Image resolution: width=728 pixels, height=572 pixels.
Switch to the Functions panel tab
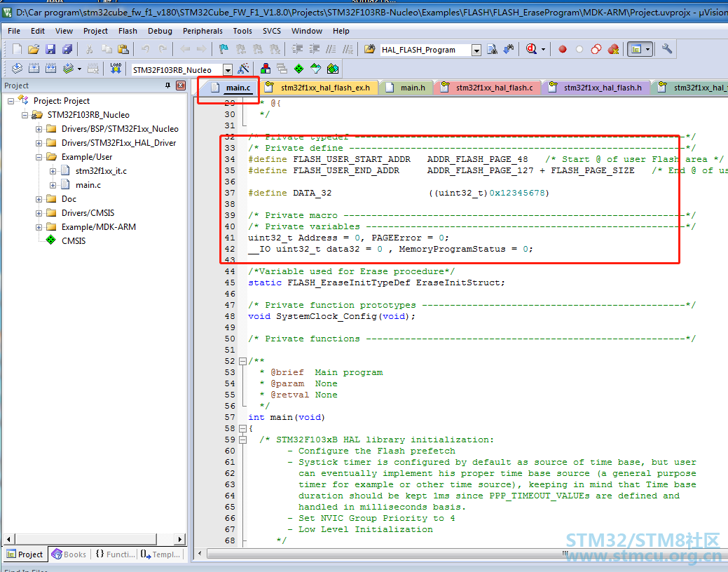[115, 554]
